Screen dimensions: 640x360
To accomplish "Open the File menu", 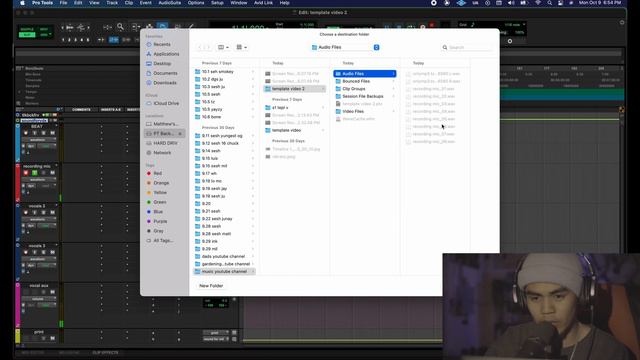I will (x=63, y=3).
